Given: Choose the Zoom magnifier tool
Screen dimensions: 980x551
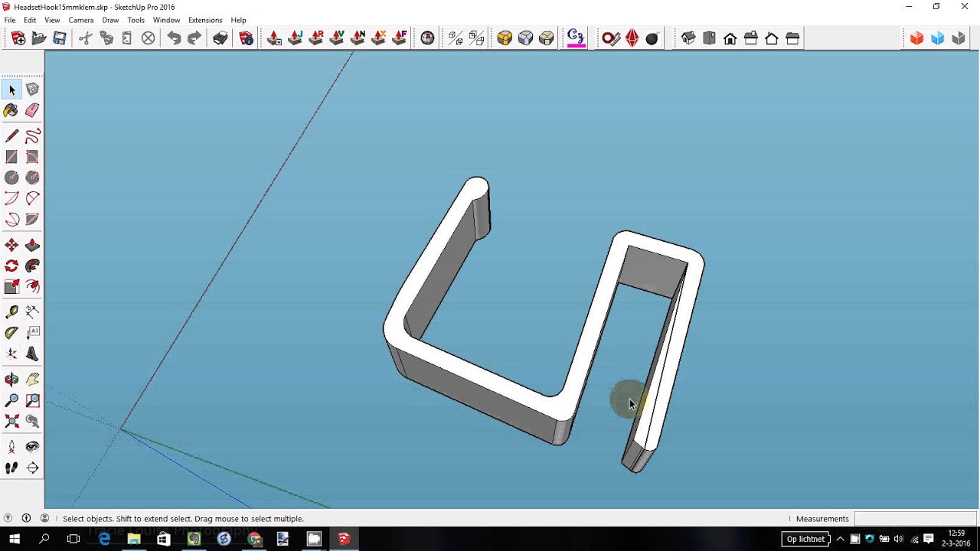Looking at the screenshot, I should [11, 400].
